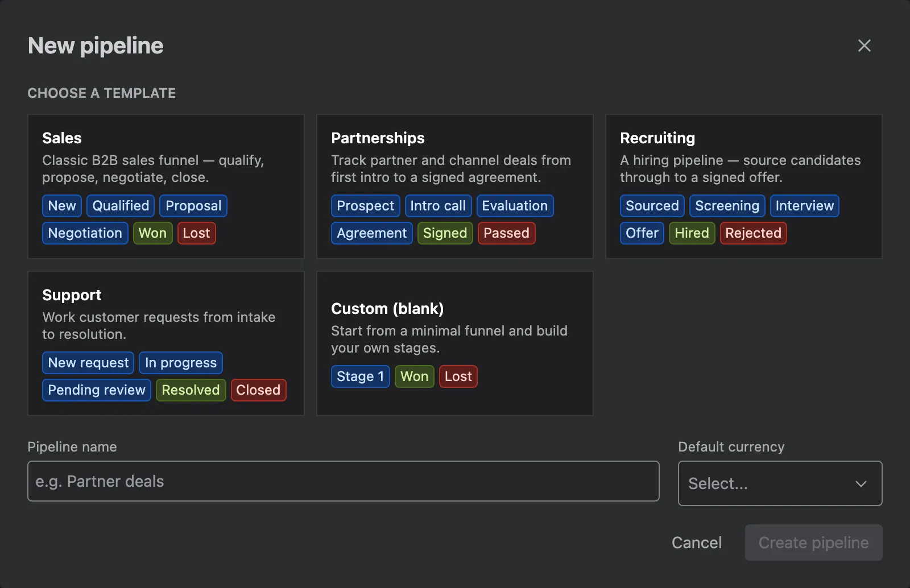
Task: Click the Agreement stage chip
Action: (x=372, y=233)
